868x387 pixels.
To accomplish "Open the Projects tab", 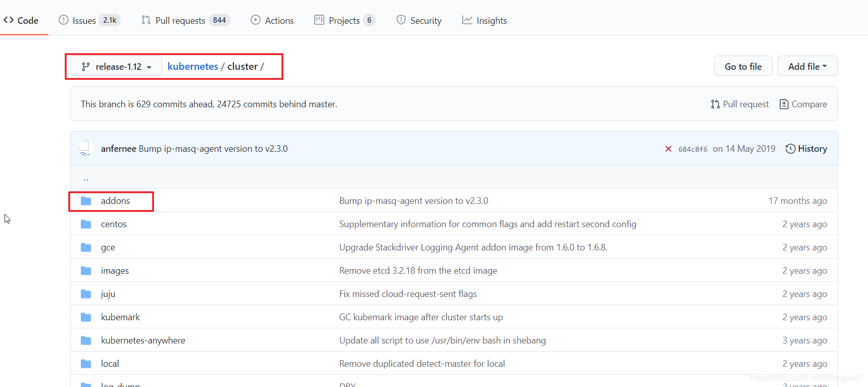I will (x=345, y=20).
